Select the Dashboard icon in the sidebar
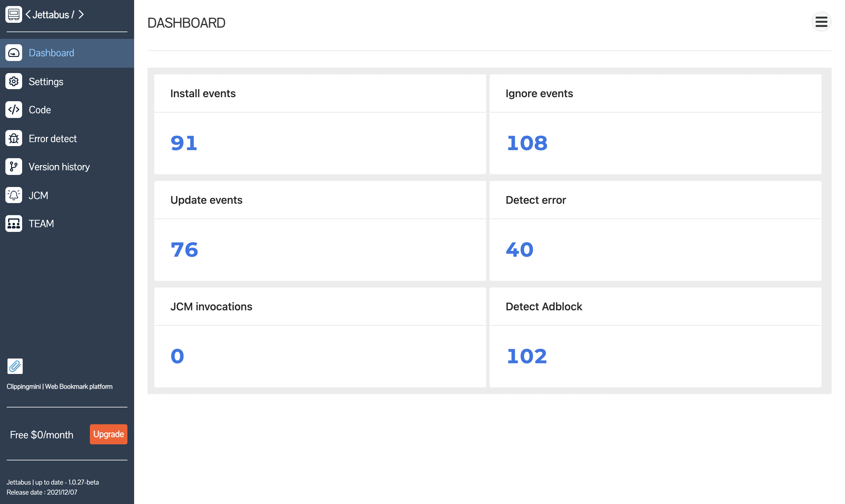 coord(14,53)
